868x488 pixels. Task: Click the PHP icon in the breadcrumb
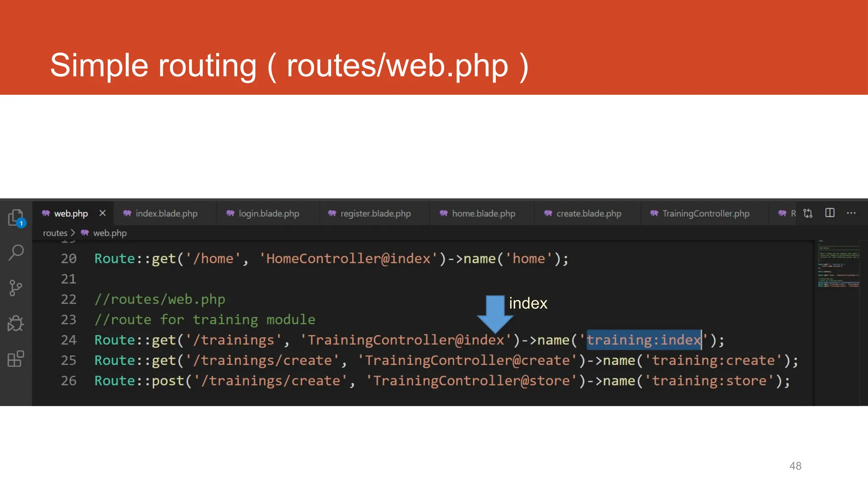click(x=85, y=233)
